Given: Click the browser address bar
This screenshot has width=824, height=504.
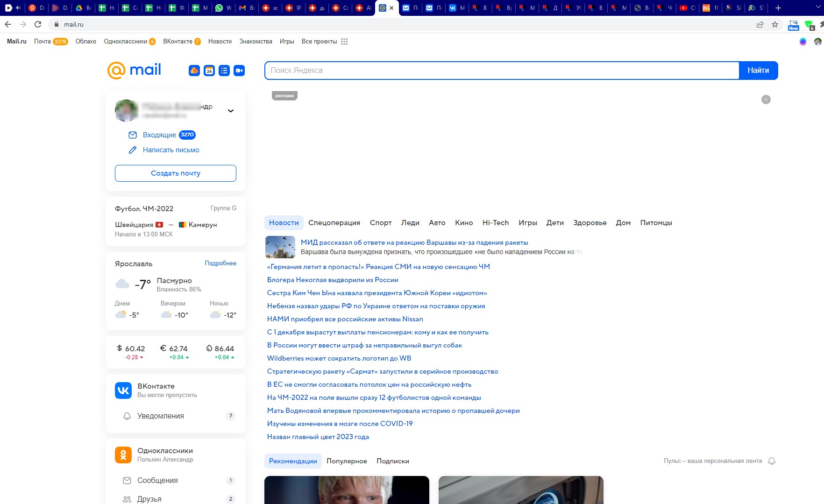Looking at the screenshot, I should tap(402, 24).
